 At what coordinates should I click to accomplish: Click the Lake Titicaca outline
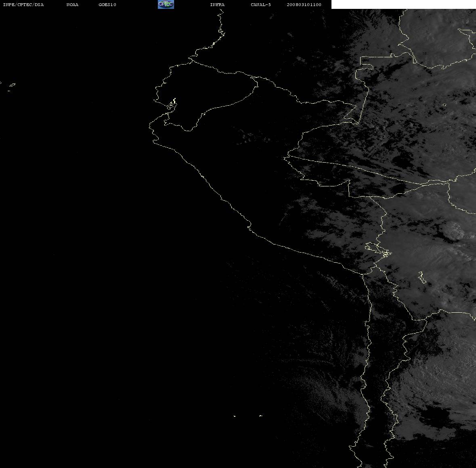pos(378,249)
